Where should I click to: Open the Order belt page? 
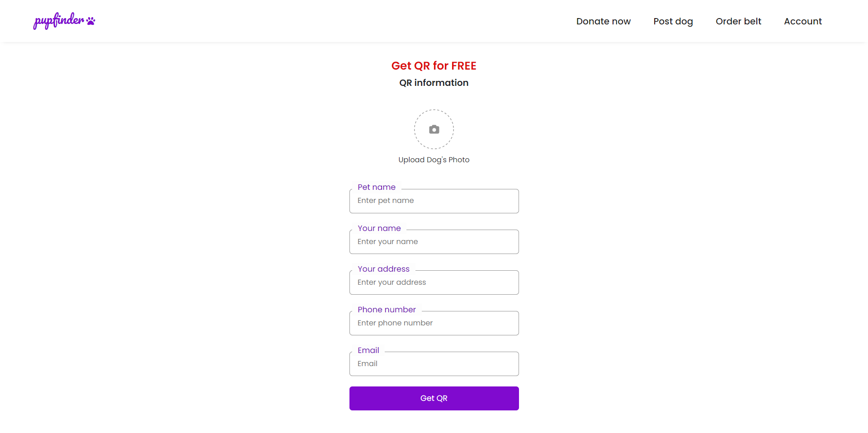point(738,21)
